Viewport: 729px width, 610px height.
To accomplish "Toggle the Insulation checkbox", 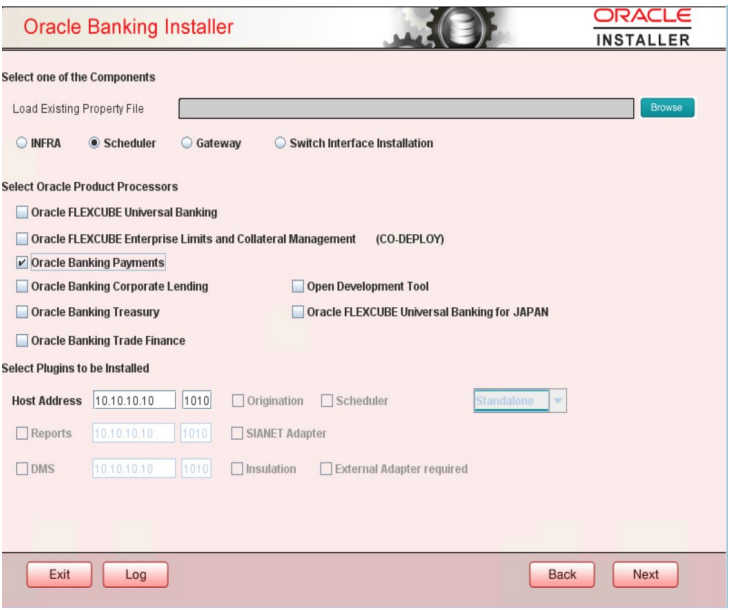I will pos(237,469).
